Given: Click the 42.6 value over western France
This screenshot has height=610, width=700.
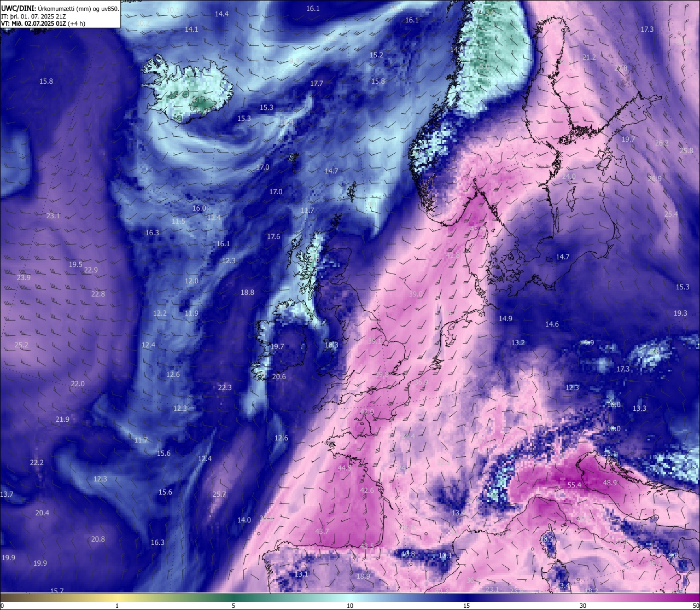Looking at the screenshot, I should [x=367, y=490].
